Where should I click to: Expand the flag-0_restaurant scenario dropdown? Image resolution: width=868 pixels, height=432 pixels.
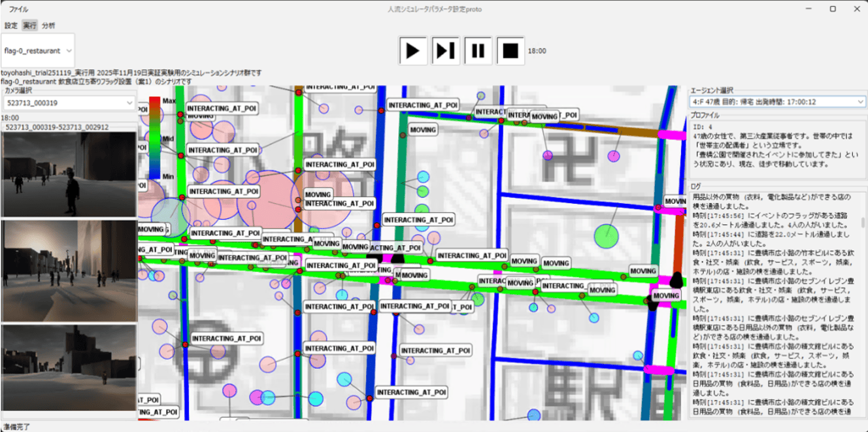pyautogui.click(x=38, y=50)
